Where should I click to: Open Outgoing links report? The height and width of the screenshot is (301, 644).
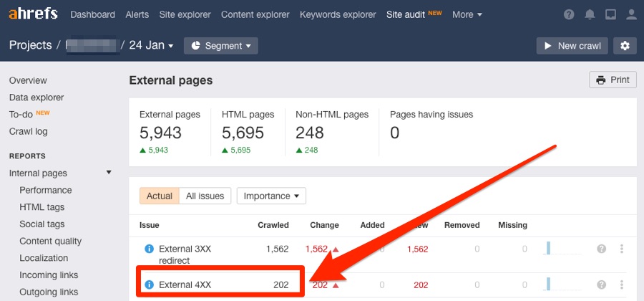point(49,292)
